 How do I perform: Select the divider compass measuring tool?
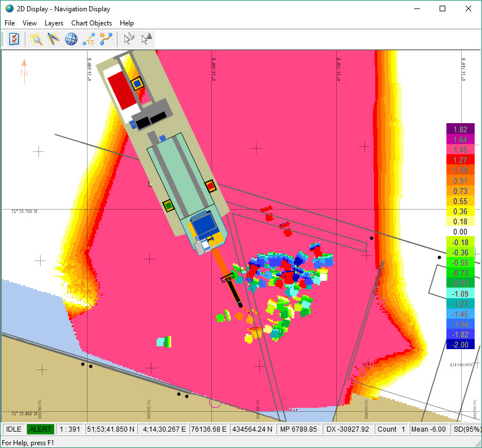point(54,39)
